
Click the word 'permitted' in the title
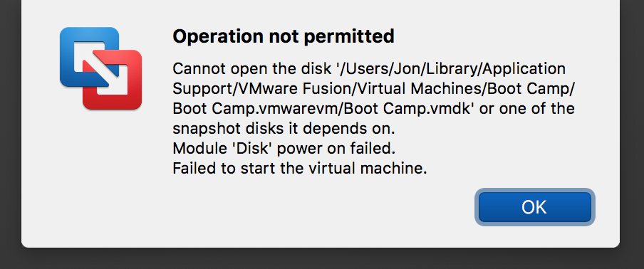349,37
